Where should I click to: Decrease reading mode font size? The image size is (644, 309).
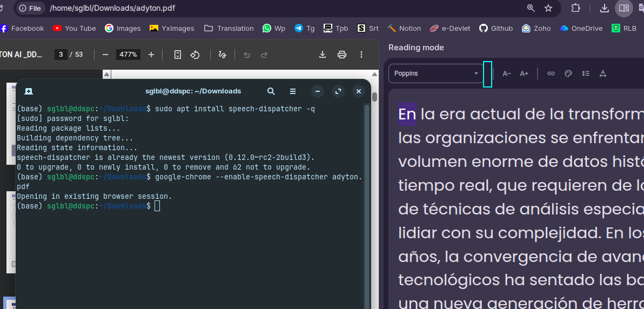pyautogui.click(x=507, y=73)
